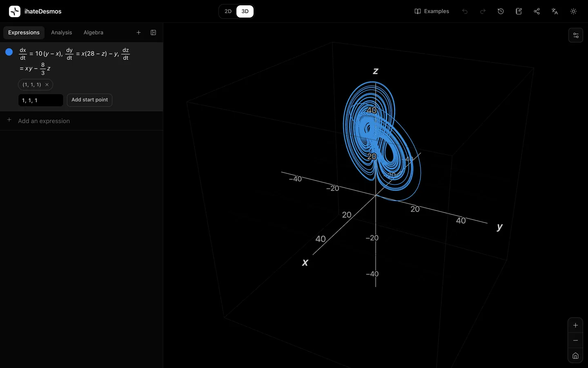Click the y axis label
Screen dimensions: 588x368
(500, 227)
